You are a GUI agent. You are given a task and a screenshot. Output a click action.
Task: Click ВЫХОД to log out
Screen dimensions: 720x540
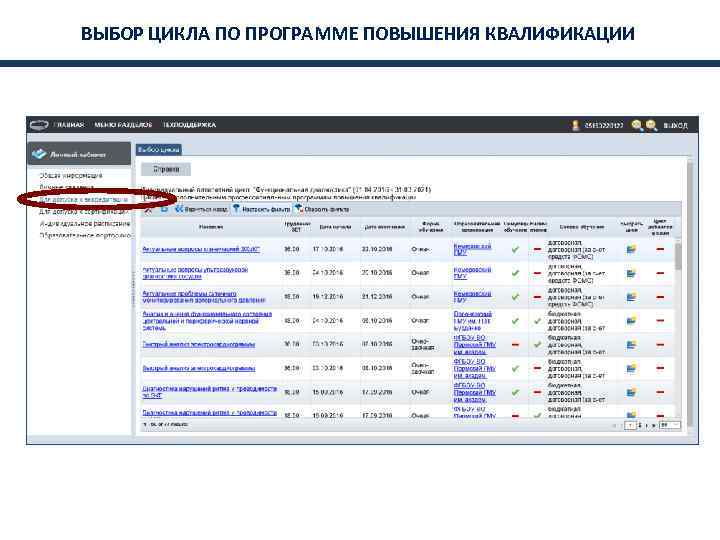(x=675, y=125)
